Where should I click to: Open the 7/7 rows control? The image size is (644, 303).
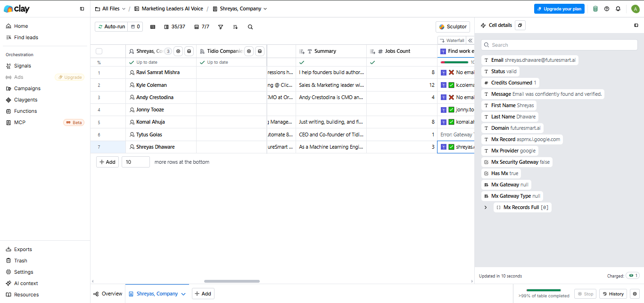pos(202,27)
